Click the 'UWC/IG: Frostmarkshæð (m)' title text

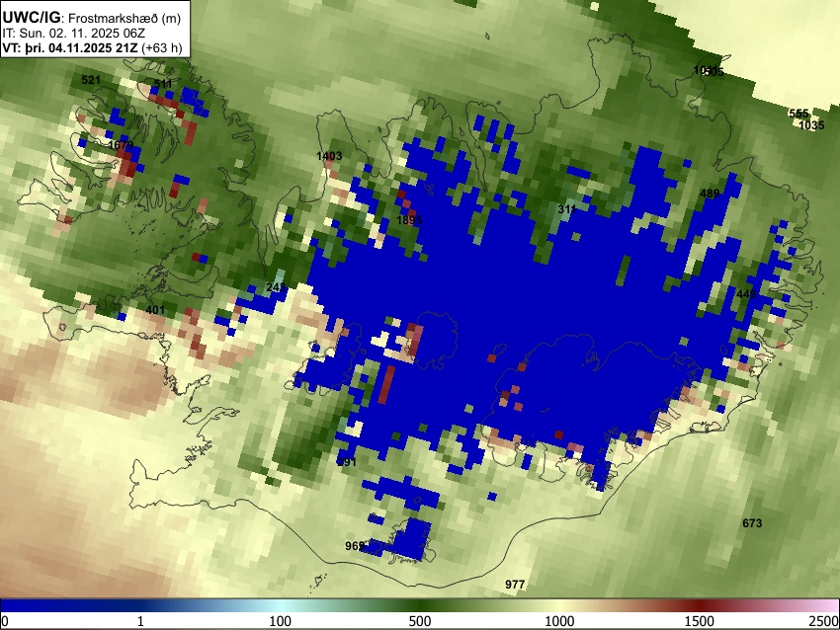coord(92,18)
